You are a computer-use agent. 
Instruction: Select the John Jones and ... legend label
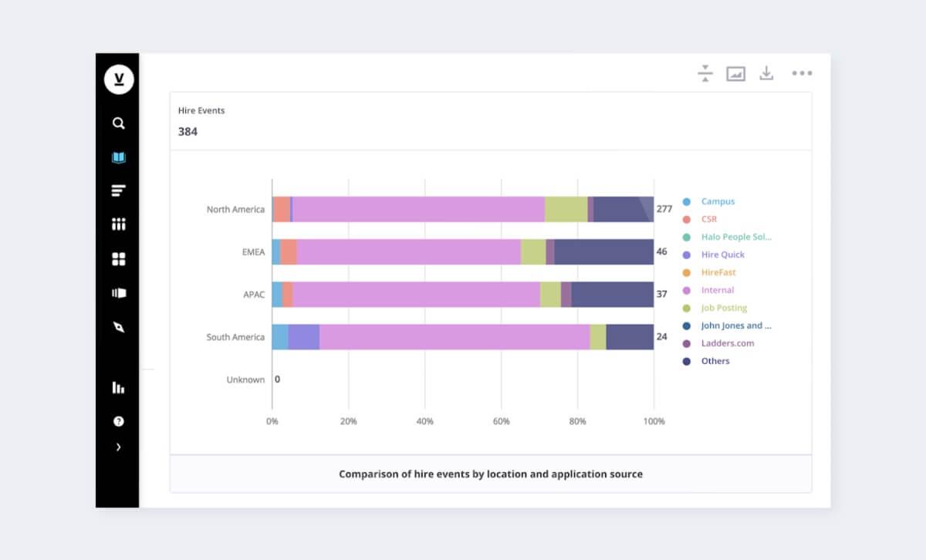pyautogui.click(x=736, y=326)
